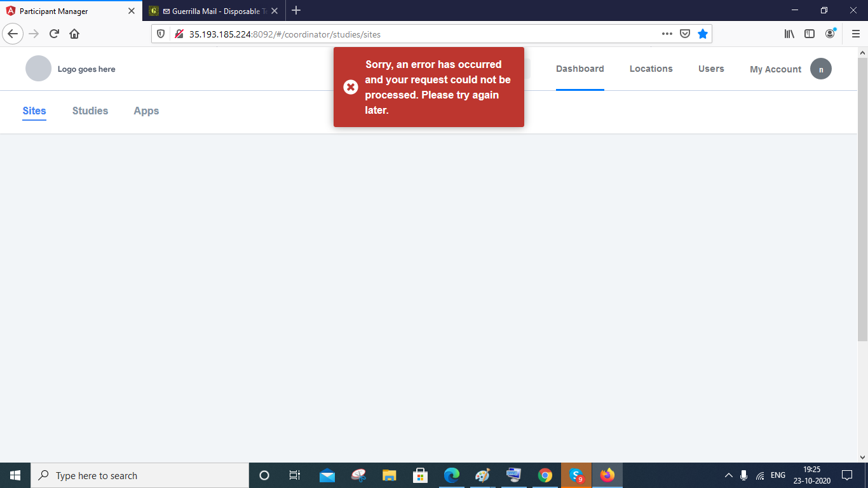Launch Microsoft Edge from the taskbar

[x=452, y=475]
